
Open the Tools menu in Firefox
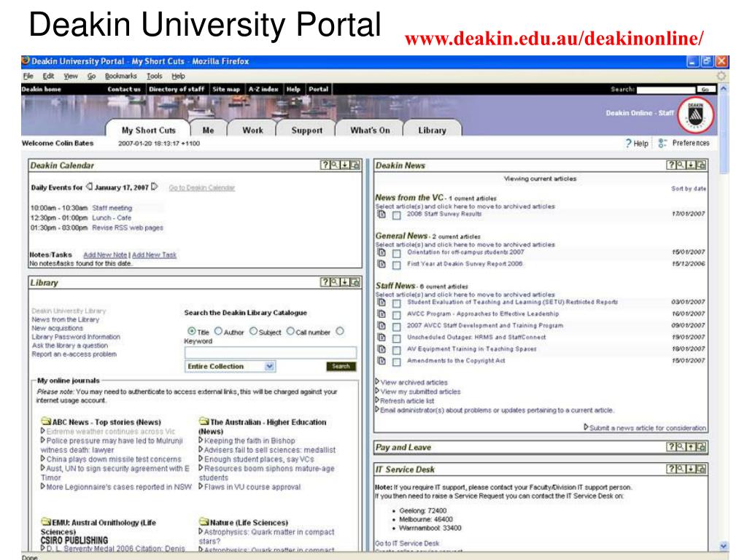(155, 76)
